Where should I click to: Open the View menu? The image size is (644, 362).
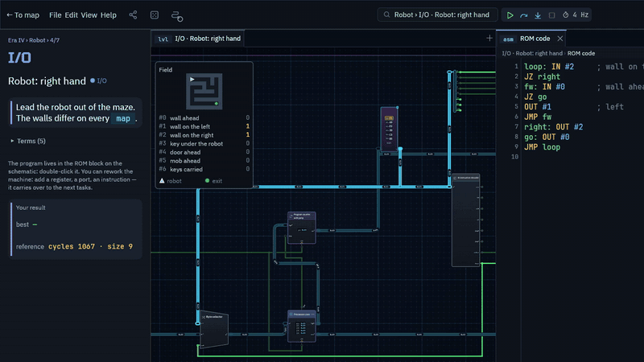(89, 15)
